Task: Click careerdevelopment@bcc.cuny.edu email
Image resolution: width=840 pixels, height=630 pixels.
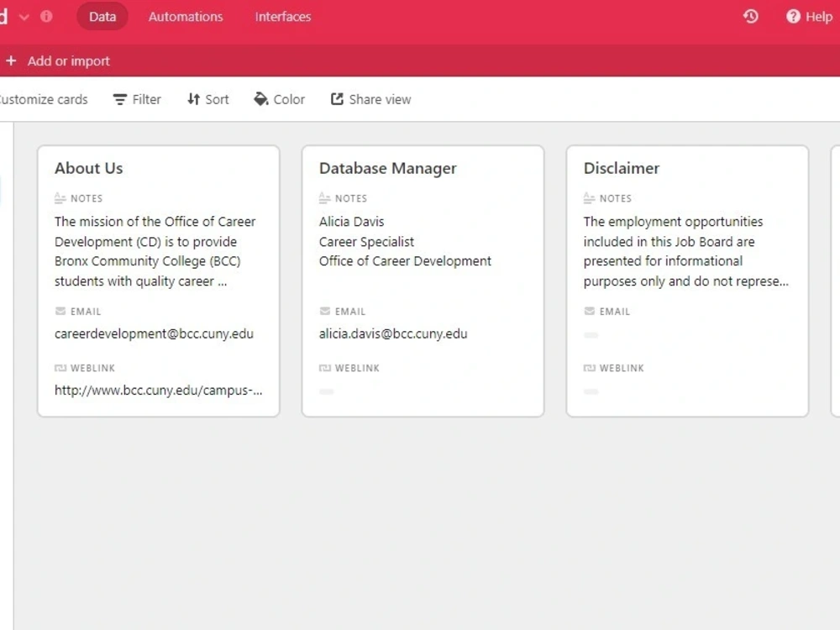Action: coord(154,333)
